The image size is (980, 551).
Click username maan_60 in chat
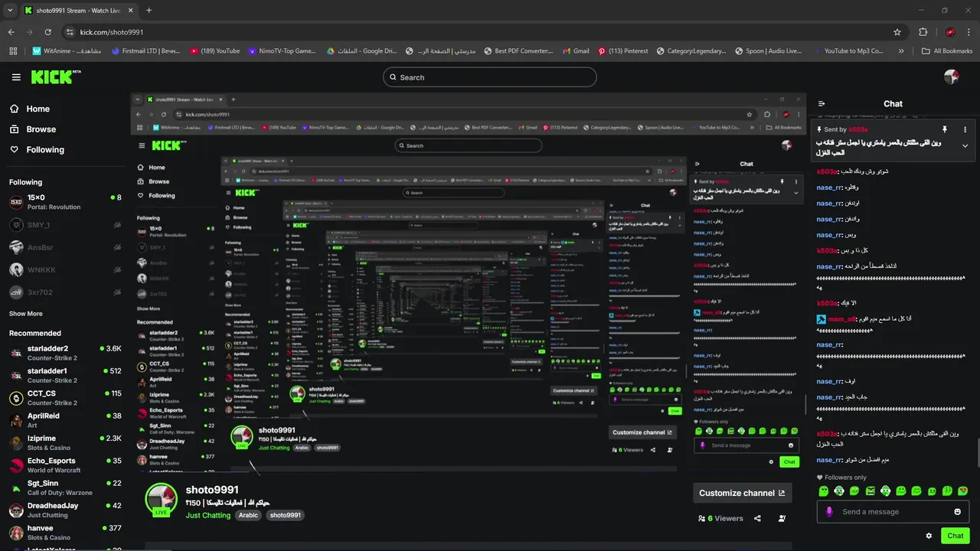[841, 318]
